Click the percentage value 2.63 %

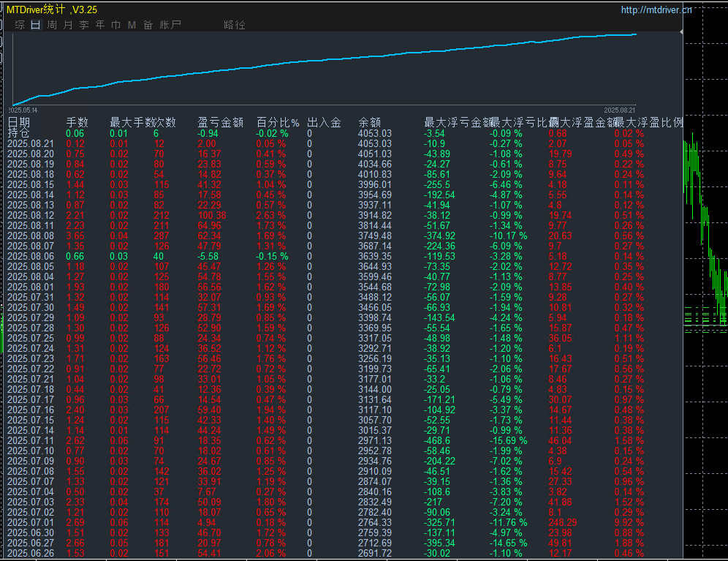271,215
